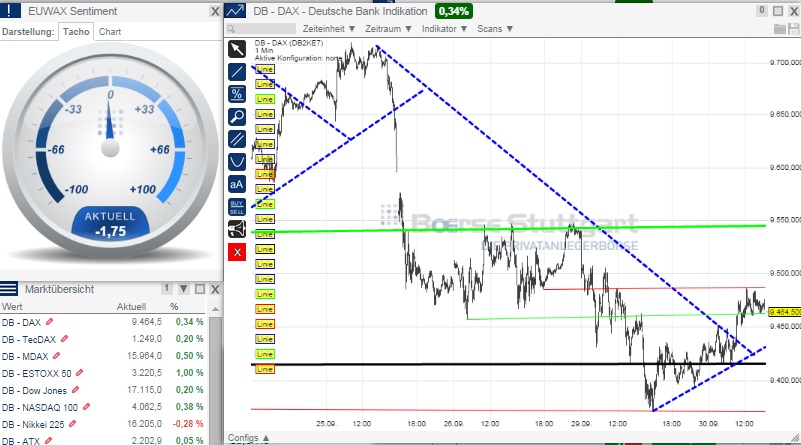Click pencil icon next to DB - TecDAX
The height and width of the screenshot is (445, 801).
coord(64,339)
